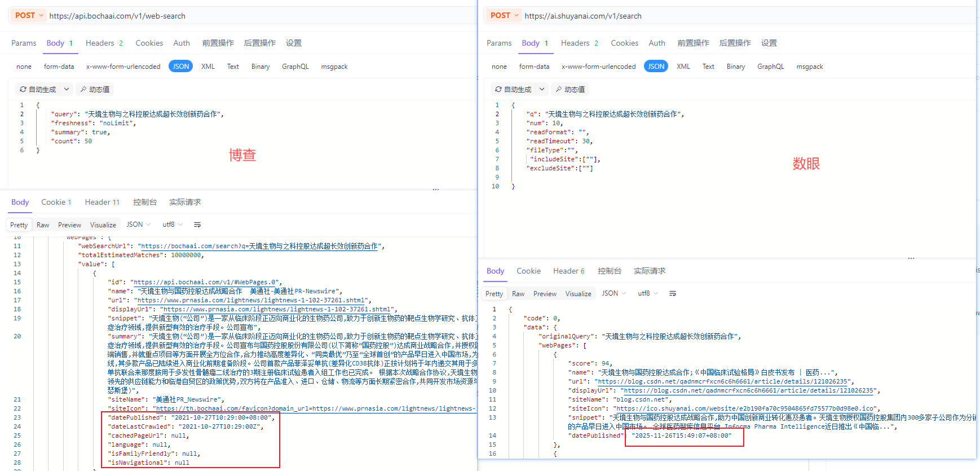Select JSON body type in shuyanai request
980x471 pixels.
[x=656, y=66]
